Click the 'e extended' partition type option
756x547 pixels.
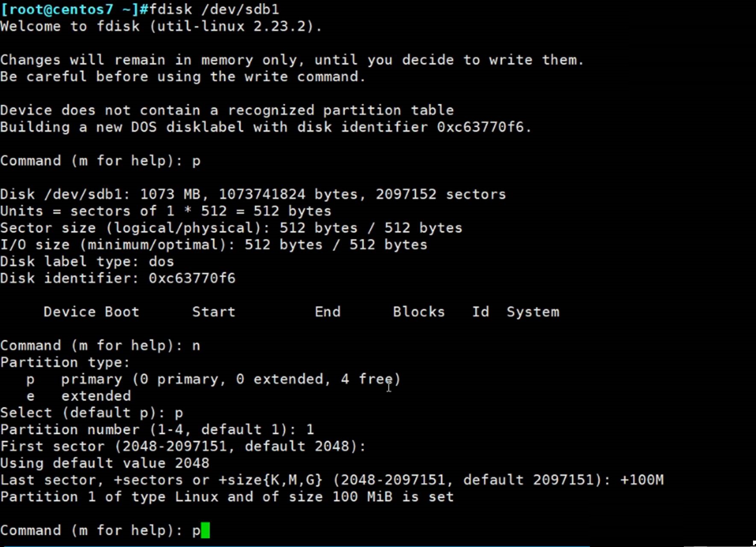coord(79,396)
